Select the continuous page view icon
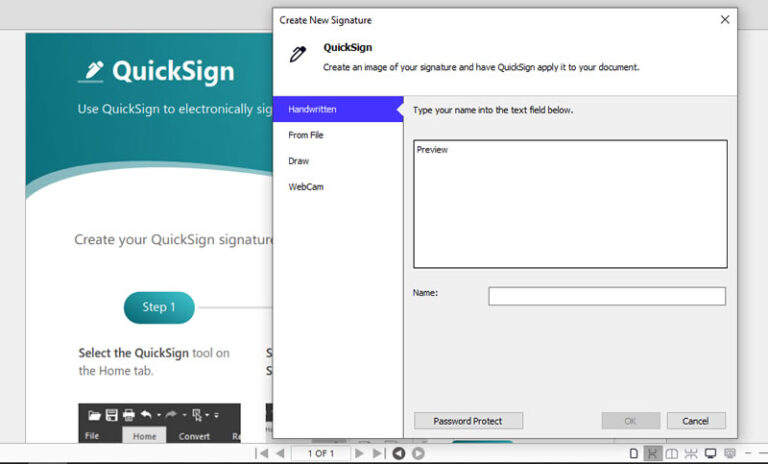This screenshot has height=464, width=768. tap(652, 453)
